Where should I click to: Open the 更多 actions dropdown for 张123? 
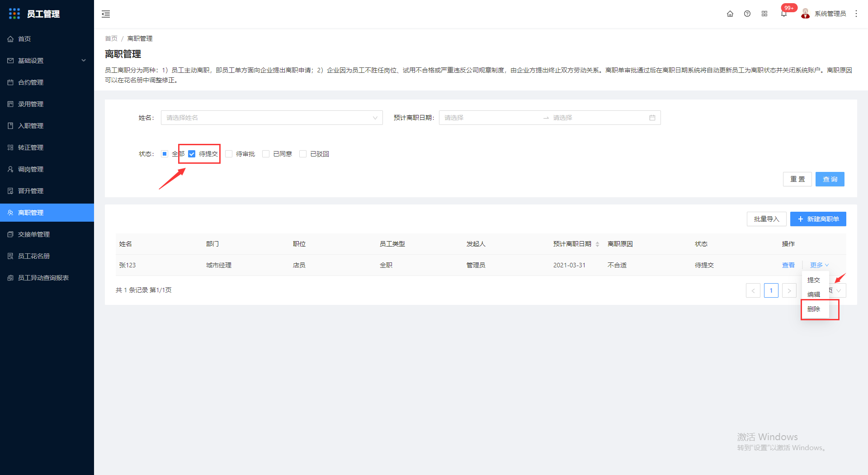tap(819, 265)
